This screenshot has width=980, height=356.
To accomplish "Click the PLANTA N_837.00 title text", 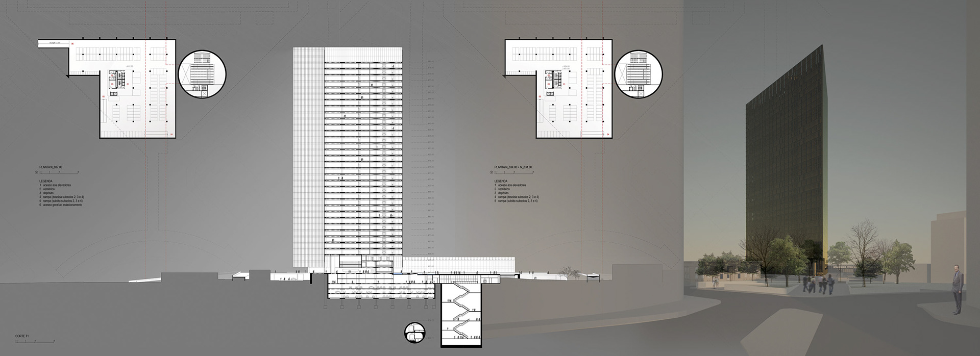I will point(51,167).
